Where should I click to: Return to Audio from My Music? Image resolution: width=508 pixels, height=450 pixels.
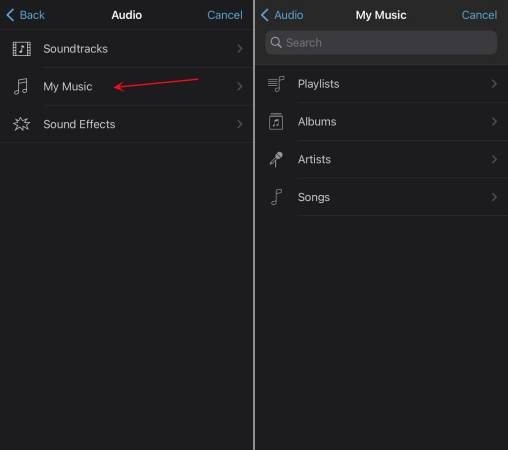click(282, 15)
